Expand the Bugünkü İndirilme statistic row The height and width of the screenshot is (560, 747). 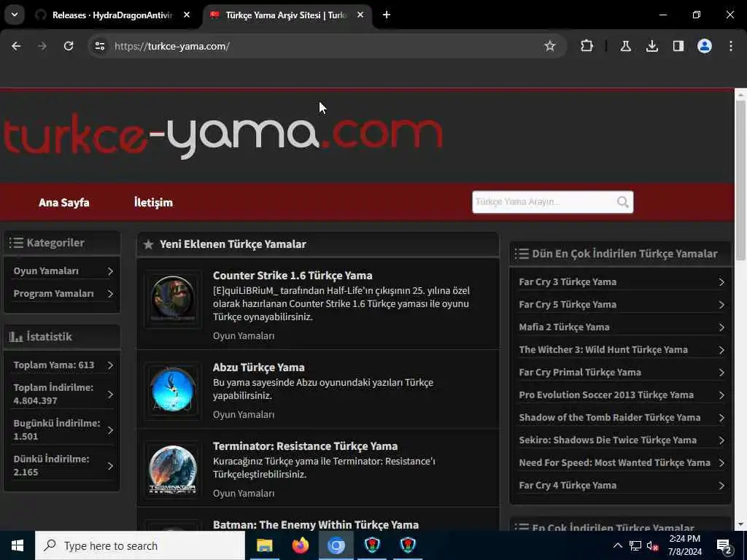coord(62,429)
